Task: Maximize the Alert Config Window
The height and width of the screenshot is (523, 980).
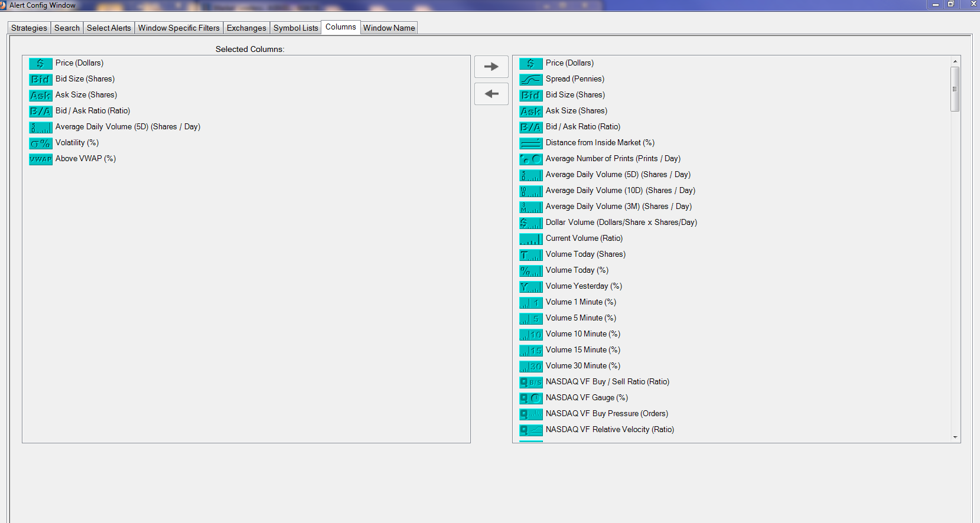Action: pyautogui.click(x=951, y=4)
